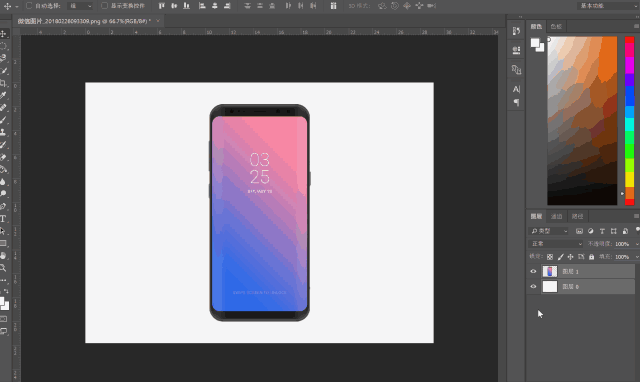Click Color panel foreground swatch

(535, 42)
